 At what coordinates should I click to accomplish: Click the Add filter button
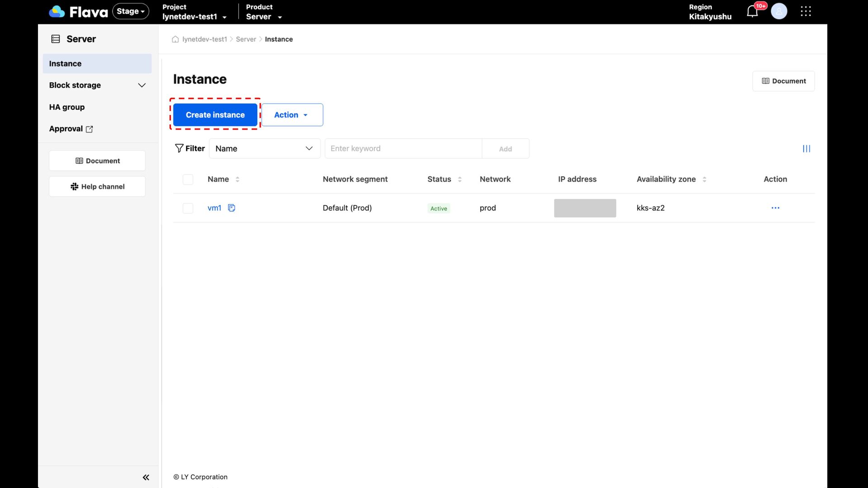coord(505,149)
